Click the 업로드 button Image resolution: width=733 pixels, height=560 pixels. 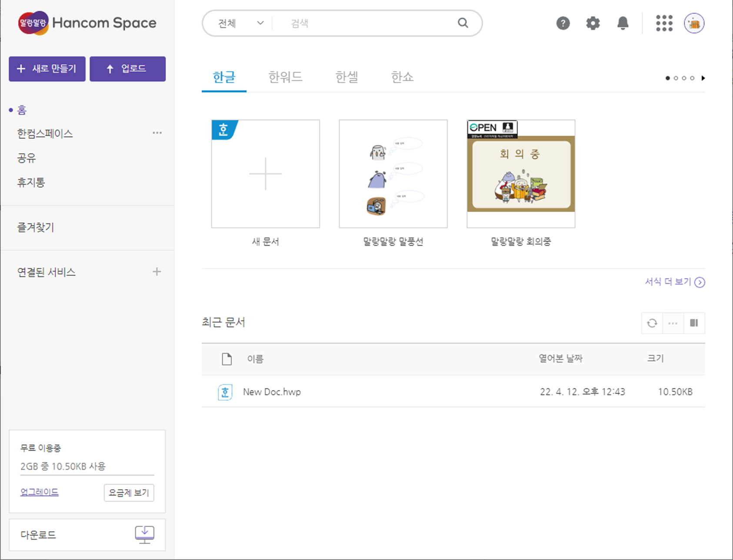click(x=127, y=69)
